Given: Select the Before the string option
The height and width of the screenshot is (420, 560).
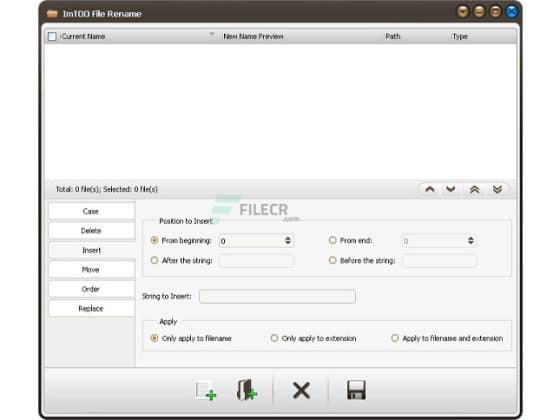Looking at the screenshot, I should pos(332,260).
